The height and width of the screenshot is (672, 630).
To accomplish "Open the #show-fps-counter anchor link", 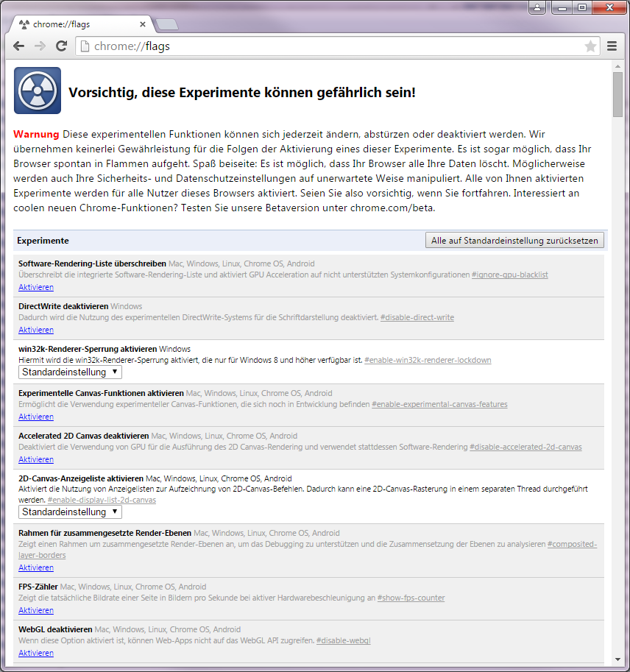I will 411,598.
